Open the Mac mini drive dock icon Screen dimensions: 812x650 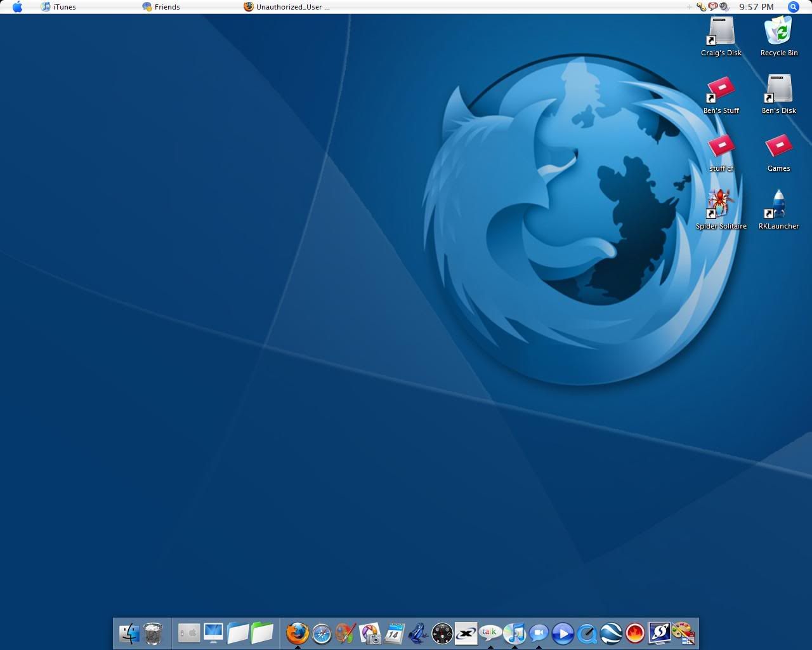pos(188,633)
